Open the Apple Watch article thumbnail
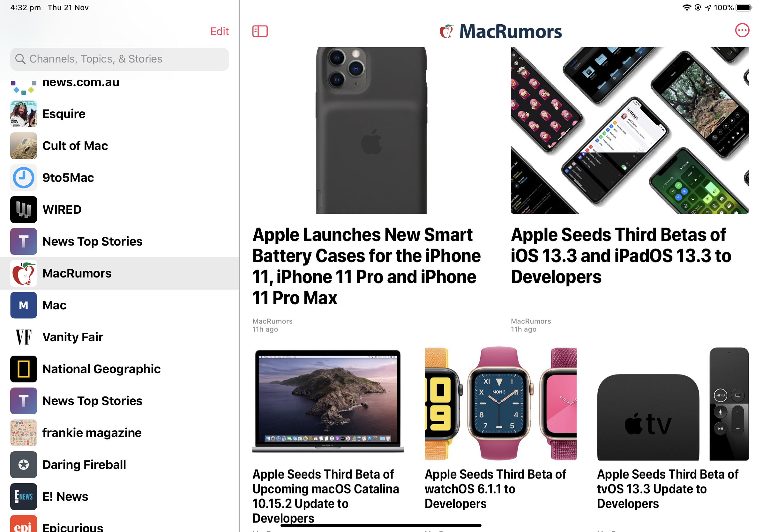762x532 pixels. (500, 403)
